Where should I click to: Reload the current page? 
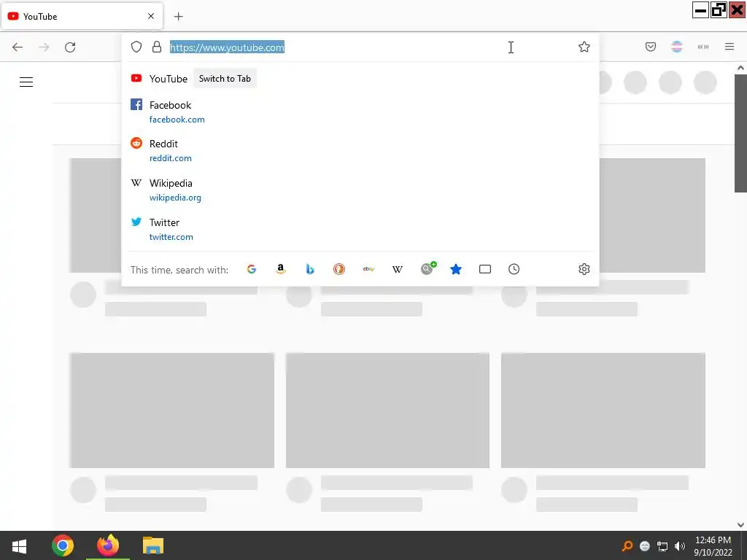click(x=70, y=47)
